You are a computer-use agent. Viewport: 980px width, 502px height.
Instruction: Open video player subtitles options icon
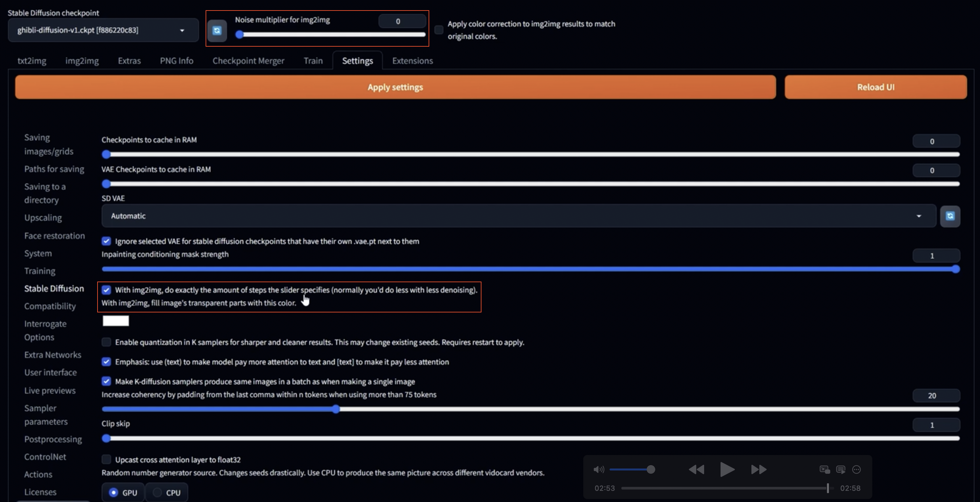click(x=840, y=469)
